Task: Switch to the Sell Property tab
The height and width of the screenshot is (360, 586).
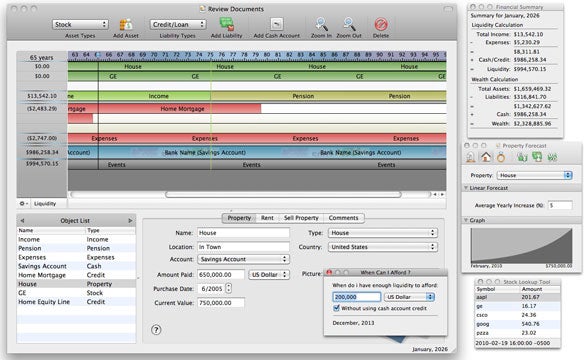Action: [301, 218]
